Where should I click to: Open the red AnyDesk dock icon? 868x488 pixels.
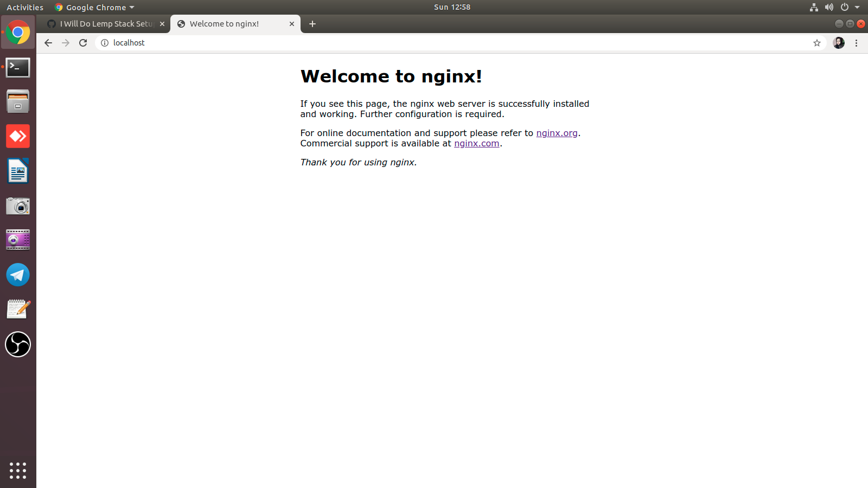tap(18, 136)
